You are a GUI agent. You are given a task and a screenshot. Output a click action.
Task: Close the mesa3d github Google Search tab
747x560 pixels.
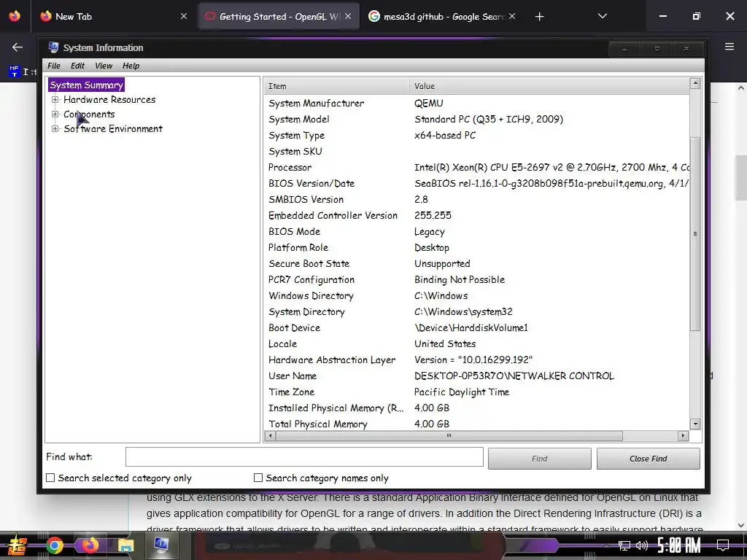tap(512, 16)
